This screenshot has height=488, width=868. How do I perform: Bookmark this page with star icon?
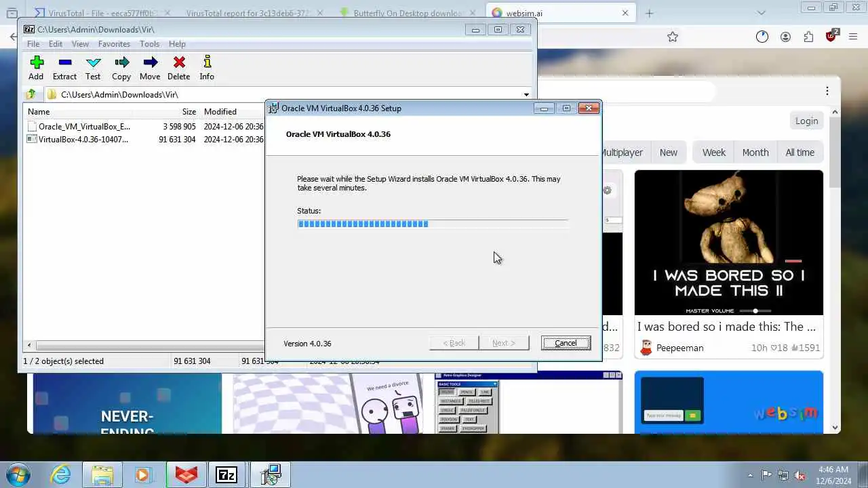click(x=673, y=37)
